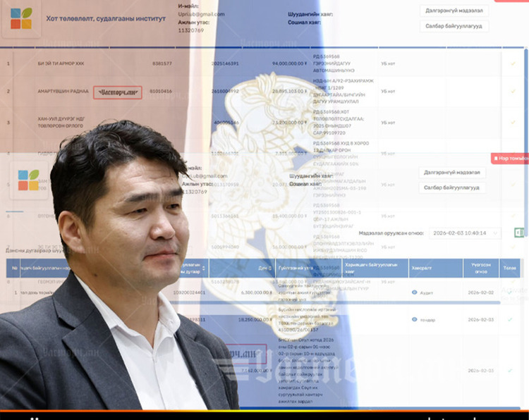This screenshot has width=529, height=420.
Task: Click the lower Салбар байгууллагууд button
Action: [452, 187]
